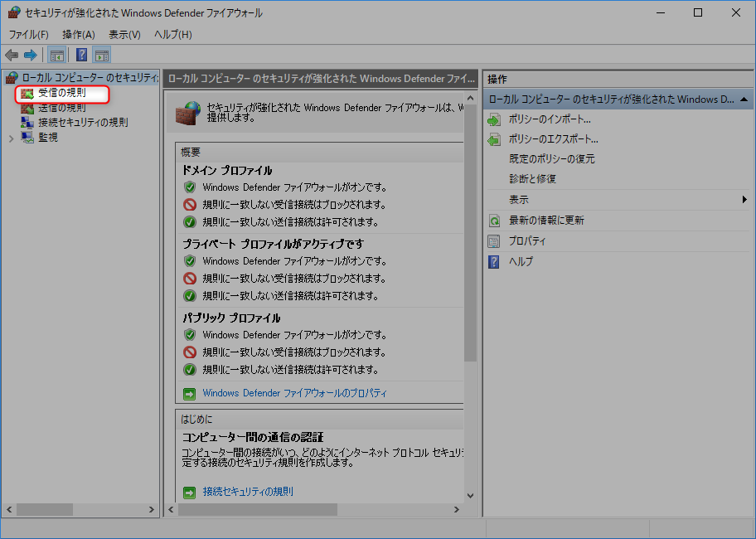
Task: Click the プライベート プロファイル outbound allowed check icon
Action: tap(190, 295)
